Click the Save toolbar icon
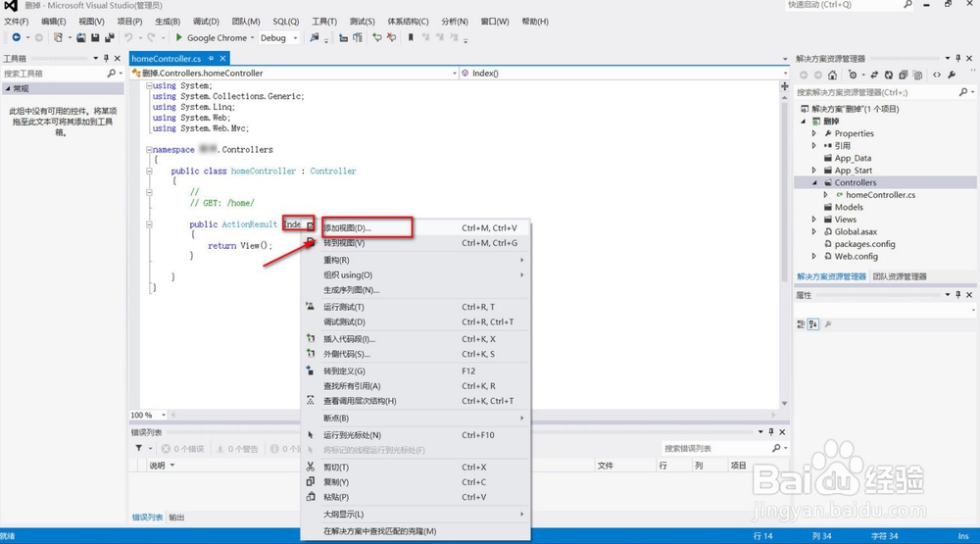The height and width of the screenshot is (544, 980). click(95, 37)
